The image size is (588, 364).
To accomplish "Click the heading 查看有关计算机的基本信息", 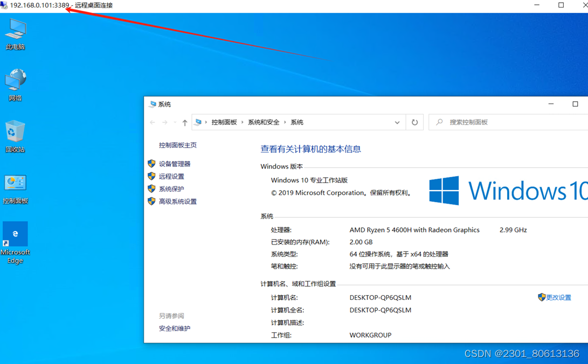I will tap(310, 149).
